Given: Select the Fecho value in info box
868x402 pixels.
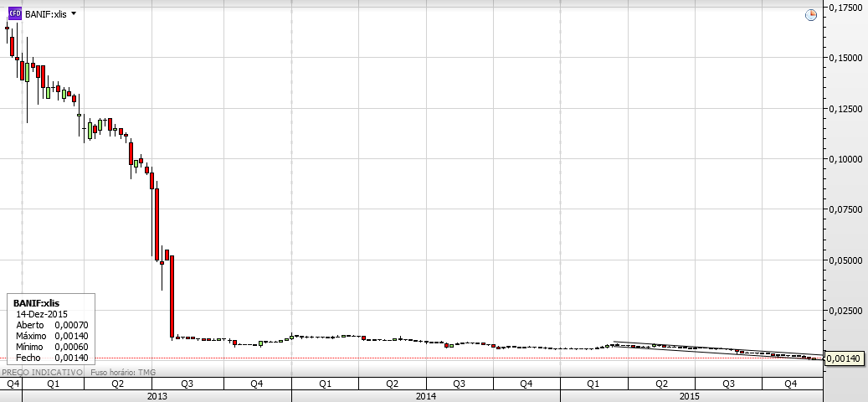Looking at the screenshot, I should pyautogui.click(x=71, y=358).
